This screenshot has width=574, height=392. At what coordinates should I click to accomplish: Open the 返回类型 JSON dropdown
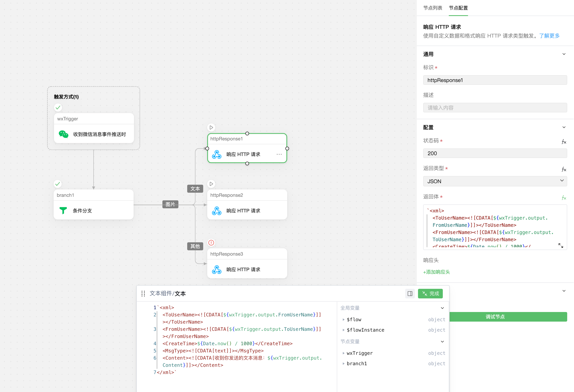tap(495, 181)
